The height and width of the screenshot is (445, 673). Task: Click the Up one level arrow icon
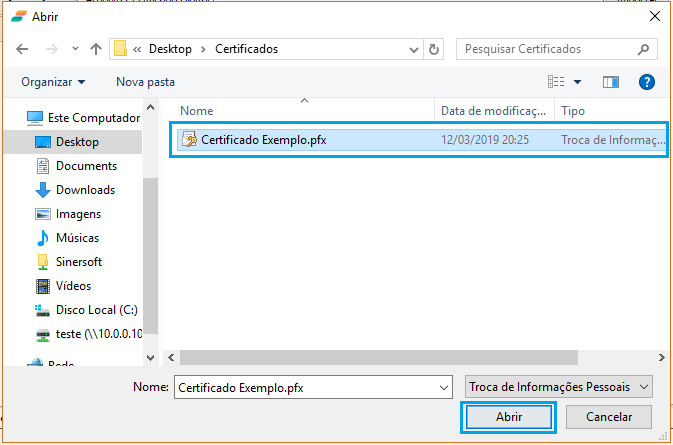coord(96,49)
